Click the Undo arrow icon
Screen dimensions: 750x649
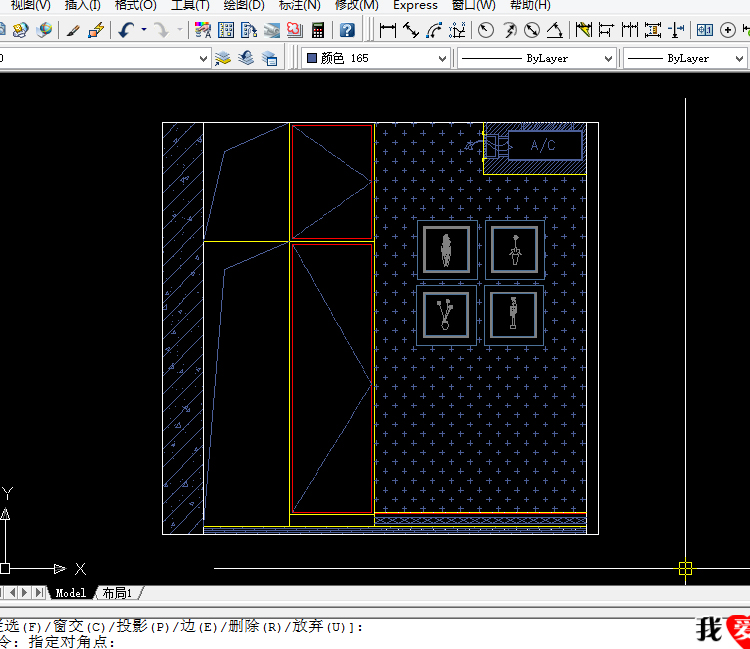tap(126, 30)
